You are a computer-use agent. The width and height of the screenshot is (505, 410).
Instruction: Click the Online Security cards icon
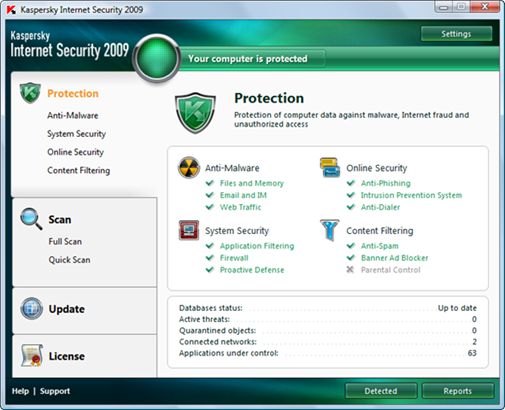click(x=330, y=167)
